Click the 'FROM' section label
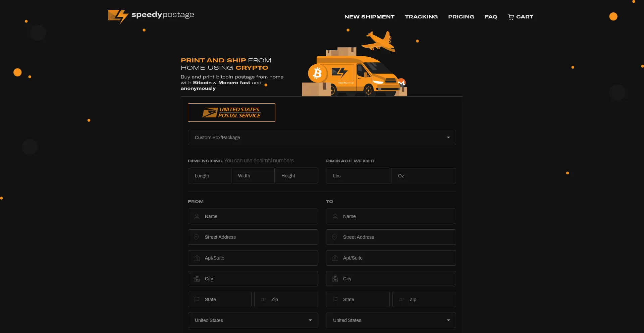644x333 pixels. pyautogui.click(x=196, y=202)
